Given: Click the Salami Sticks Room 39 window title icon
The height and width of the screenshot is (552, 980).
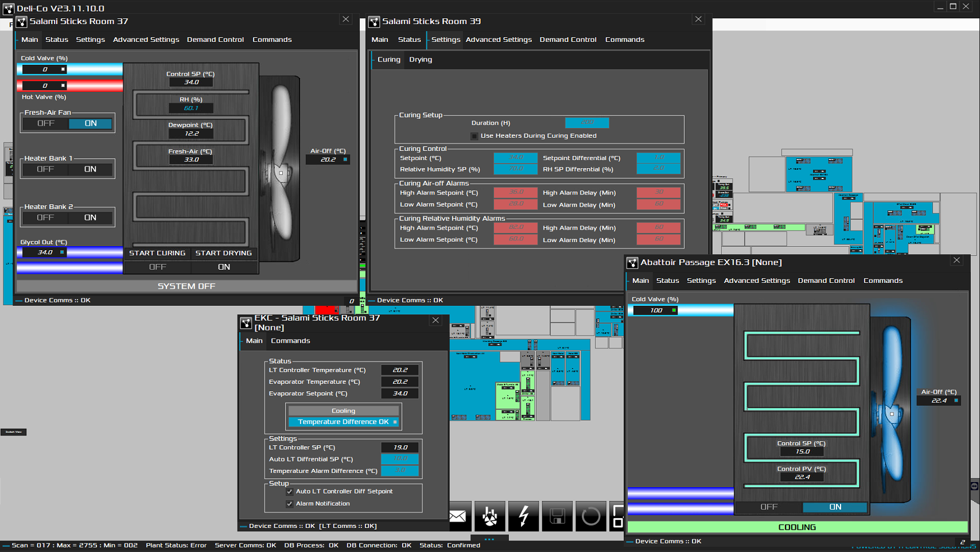Looking at the screenshot, I should pyautogui.click(x=374, y=22).
